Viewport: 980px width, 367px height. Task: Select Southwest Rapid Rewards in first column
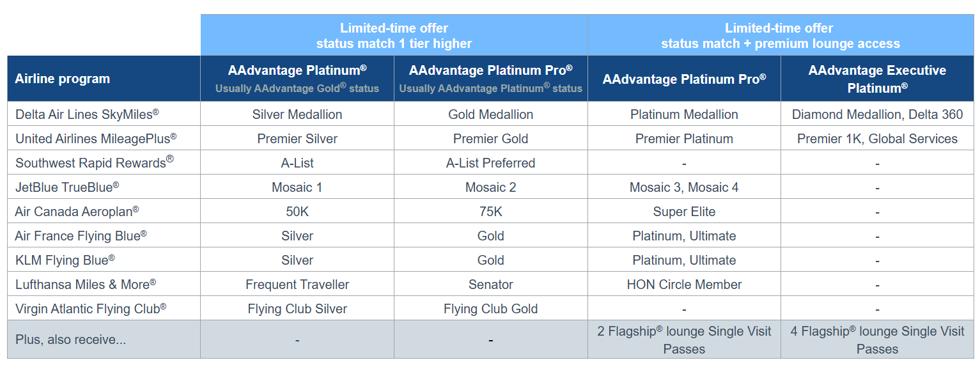(95, 163)
